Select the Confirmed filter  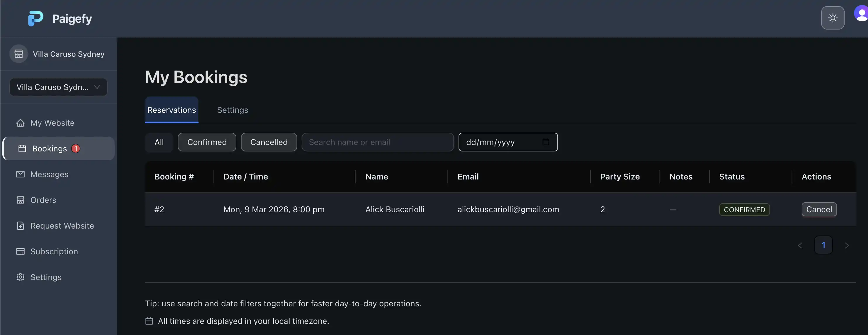click(206, 142)
